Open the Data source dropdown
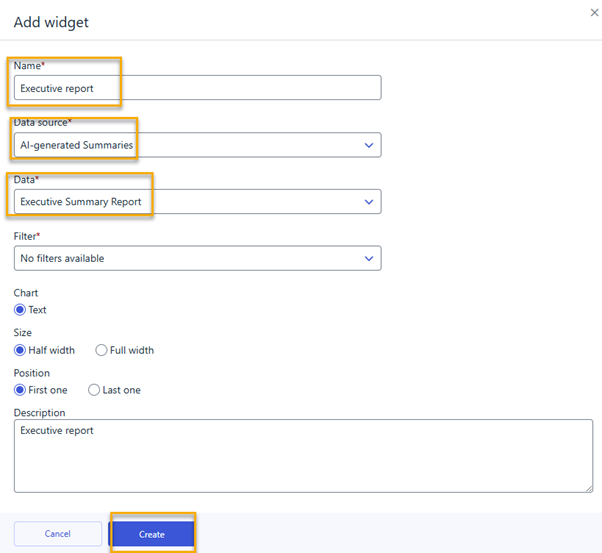The height and width of the screenshot is (553, 602). (198, 145)
